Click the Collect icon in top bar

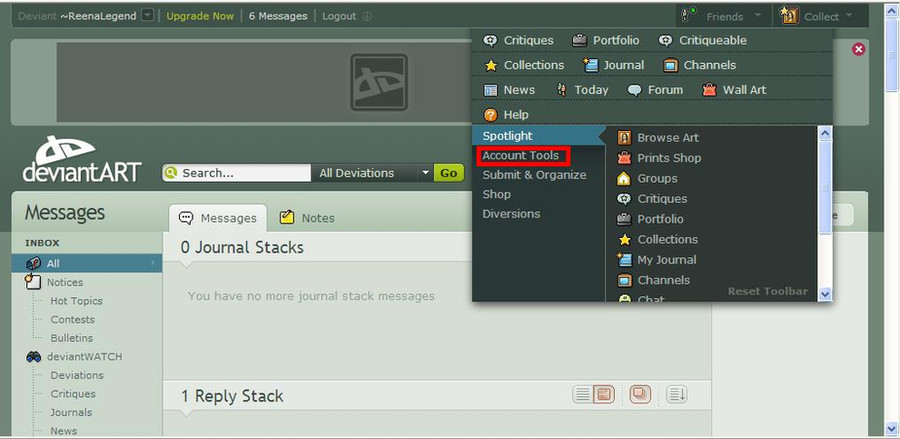point(790,16)
